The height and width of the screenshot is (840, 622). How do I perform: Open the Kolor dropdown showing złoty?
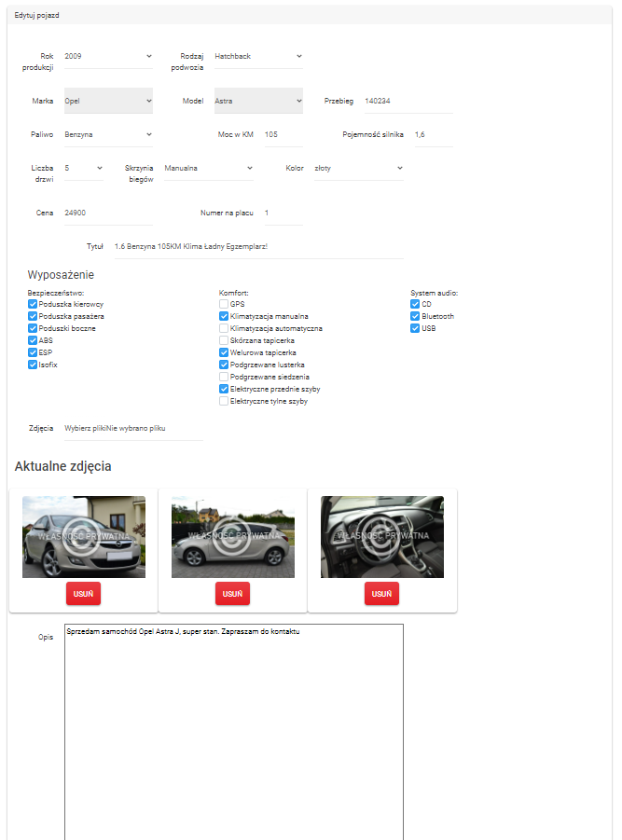[x=358, y=168]
